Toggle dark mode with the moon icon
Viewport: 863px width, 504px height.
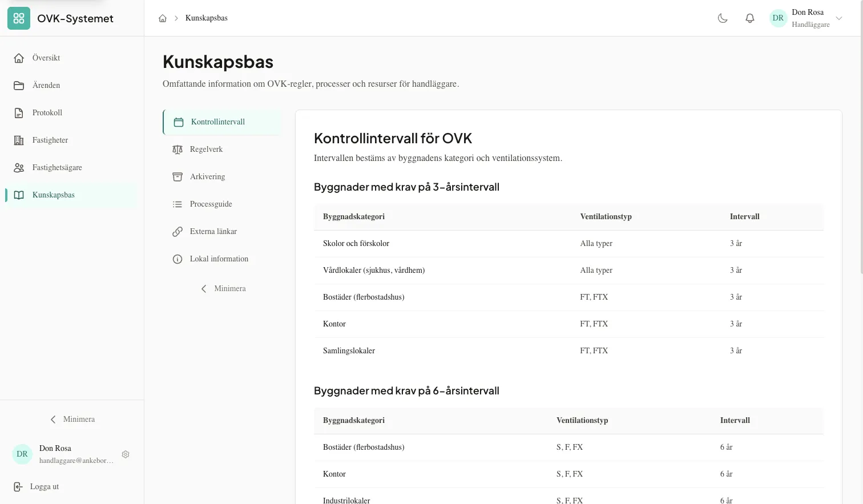pyautogui.click(x=722, y=18)
